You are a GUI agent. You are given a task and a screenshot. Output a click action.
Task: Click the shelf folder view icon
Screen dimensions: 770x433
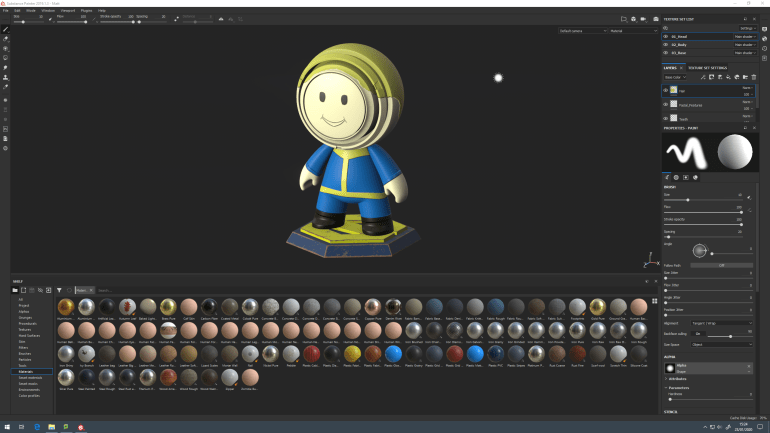(15, 290)
